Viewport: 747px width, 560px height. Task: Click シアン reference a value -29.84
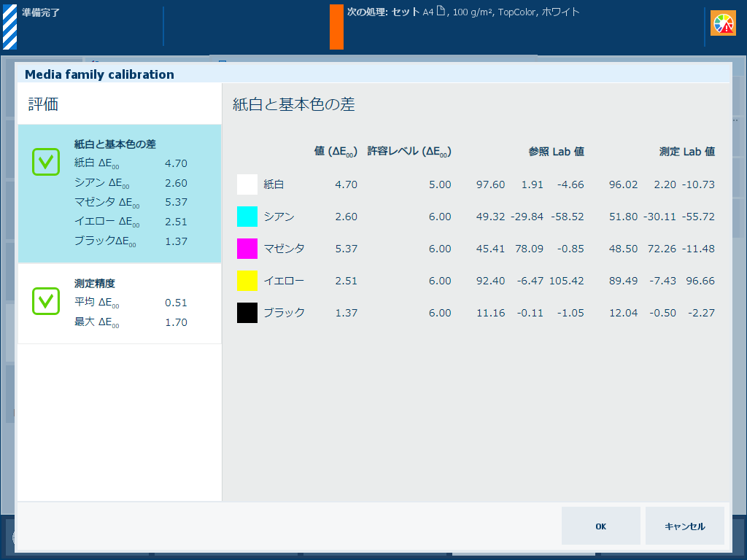point(527,217)
